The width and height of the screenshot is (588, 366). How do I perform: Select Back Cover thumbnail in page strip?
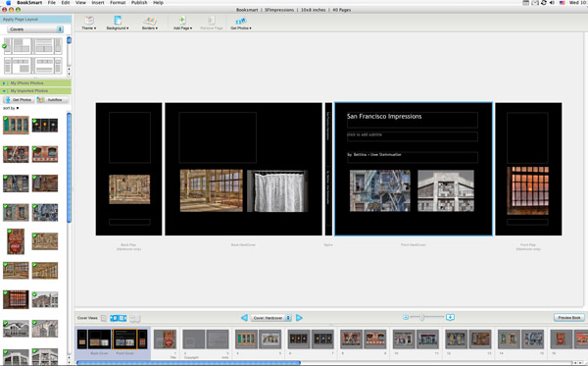(x=100, y=339)
